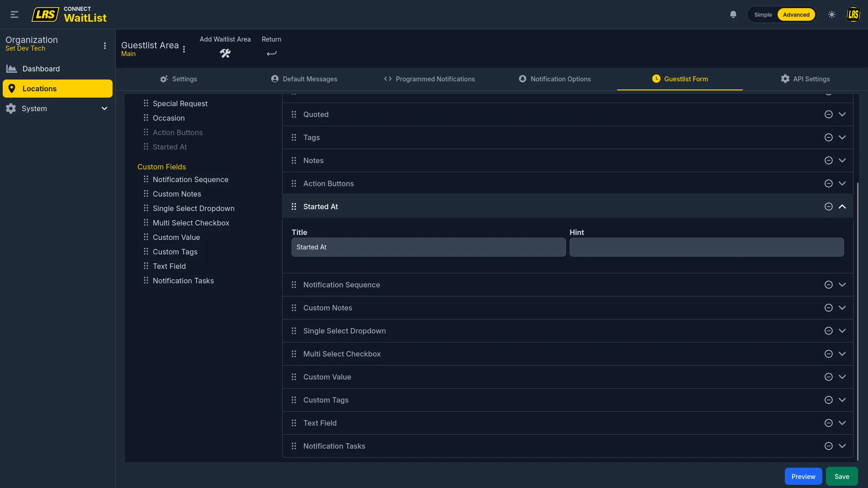868x488 pixels.
Task: Expand the Action Buttons field row
Action: tap(842, 183)
